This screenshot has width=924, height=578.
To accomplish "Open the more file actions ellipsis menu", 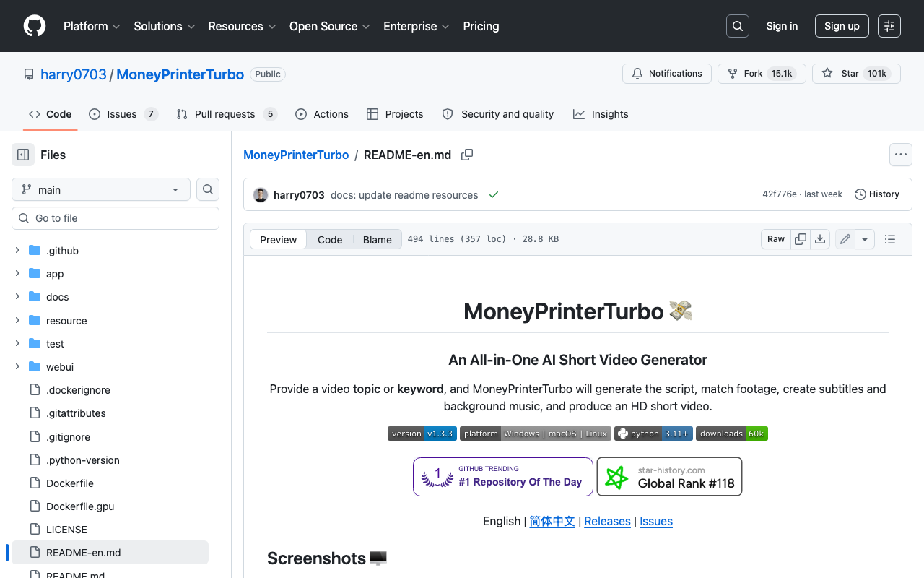I will [900, 155].
